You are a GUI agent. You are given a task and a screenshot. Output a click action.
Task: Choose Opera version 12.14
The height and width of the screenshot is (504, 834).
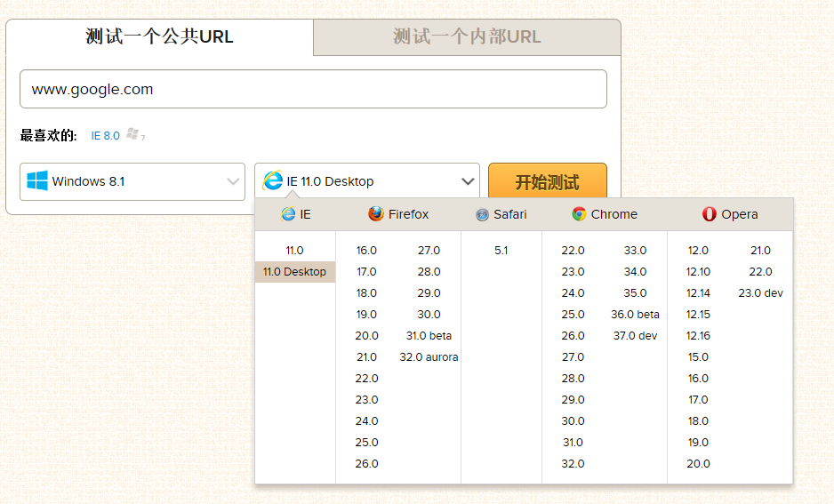698,293
